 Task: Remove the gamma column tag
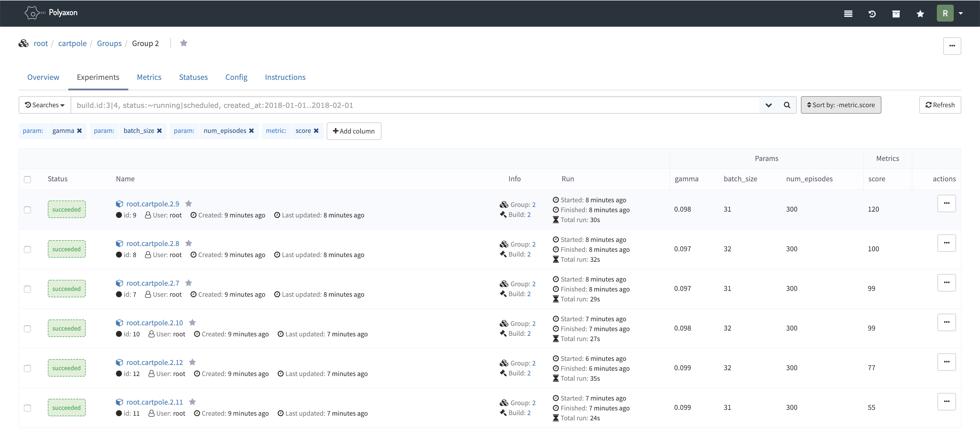[80, 131]
